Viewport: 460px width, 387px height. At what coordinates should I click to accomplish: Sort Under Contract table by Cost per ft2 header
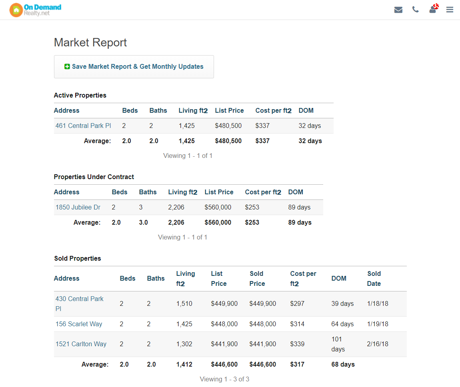tap(263, 192)
